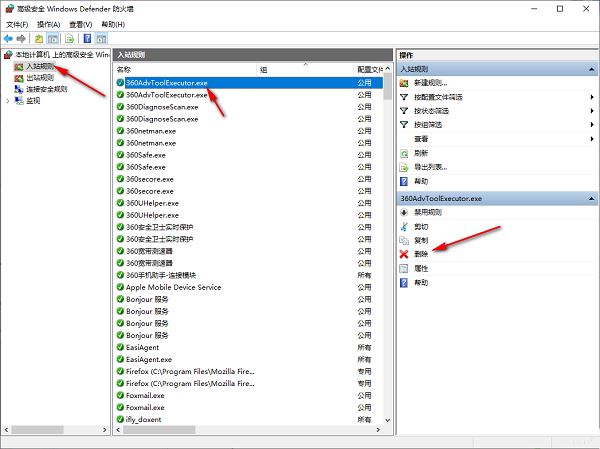Click the up-one-level folder toolbar icon
The width and height of the screenshot is (600, 449).
click(x=40, y=38)
